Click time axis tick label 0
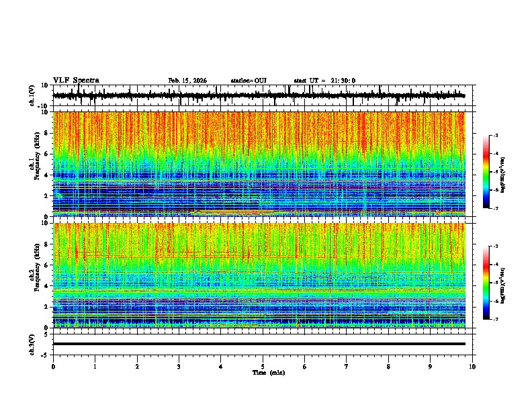 pos(53,367)
